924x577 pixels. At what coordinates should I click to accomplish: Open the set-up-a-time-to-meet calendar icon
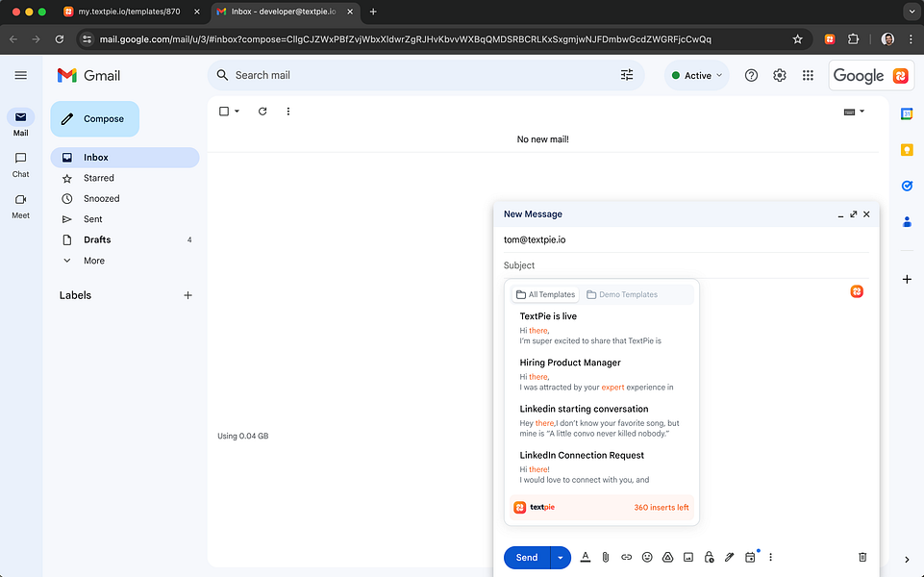(750, 557)
